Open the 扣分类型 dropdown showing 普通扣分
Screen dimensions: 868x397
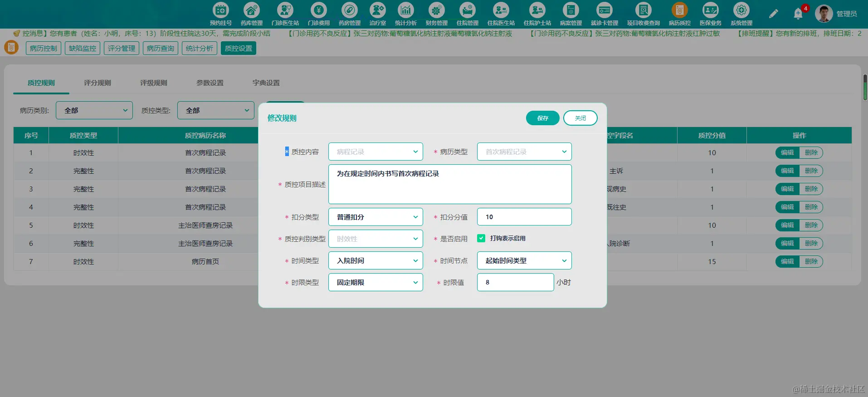[x=375, y=217]
